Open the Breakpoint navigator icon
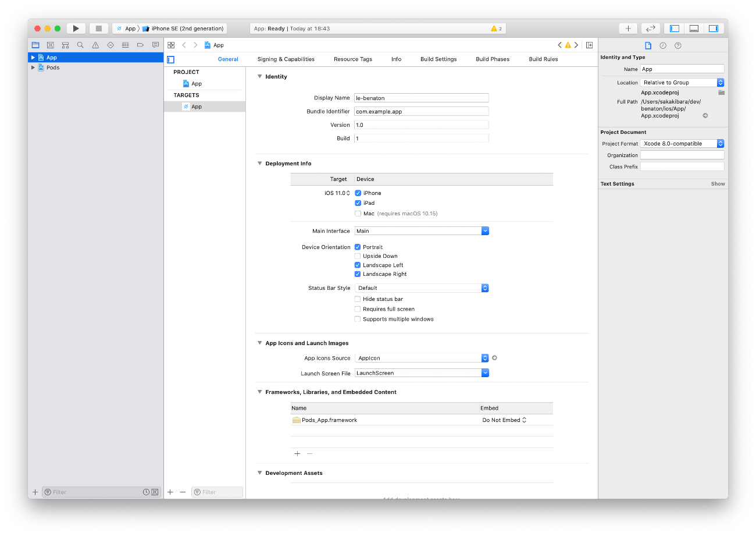Image resolution: width=756 pixels, height=536 pixels. (x=140, y=45)
